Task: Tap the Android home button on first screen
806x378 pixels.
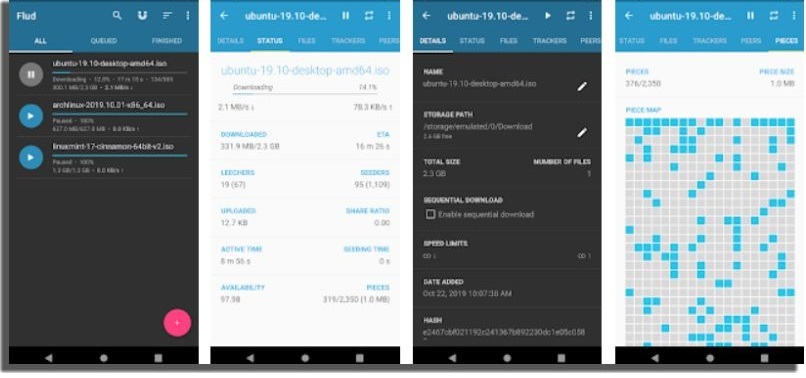Action: (x=104, y=357)
